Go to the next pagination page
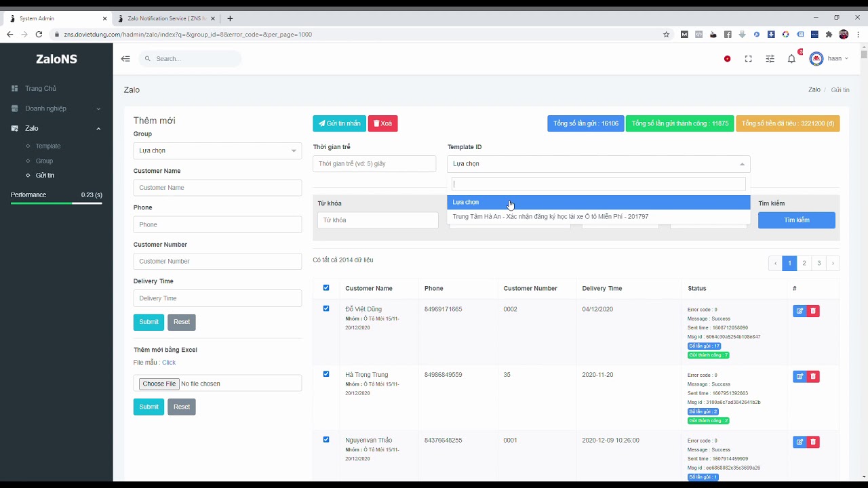 click(833, 264)
